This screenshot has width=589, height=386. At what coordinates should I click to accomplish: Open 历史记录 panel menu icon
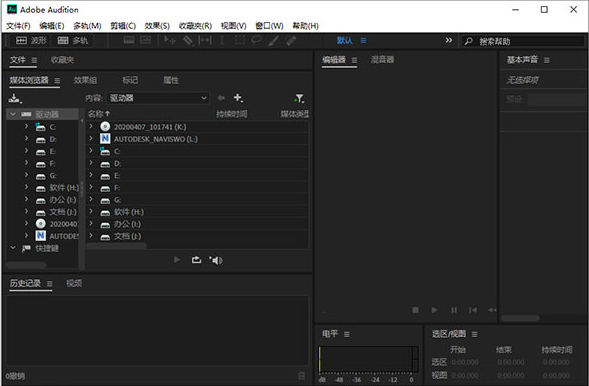point(50,283)
